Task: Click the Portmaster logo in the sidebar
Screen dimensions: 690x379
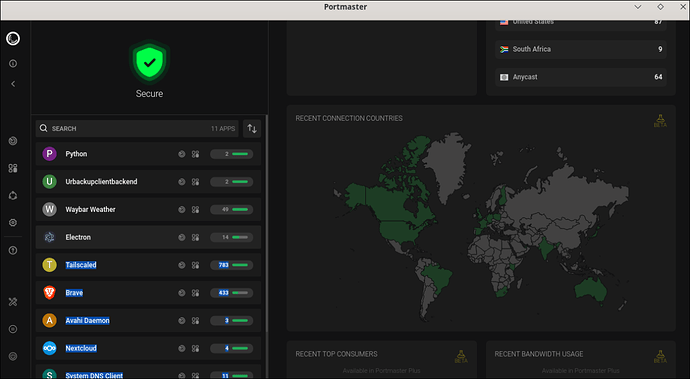Action: [x=13, y=38]
